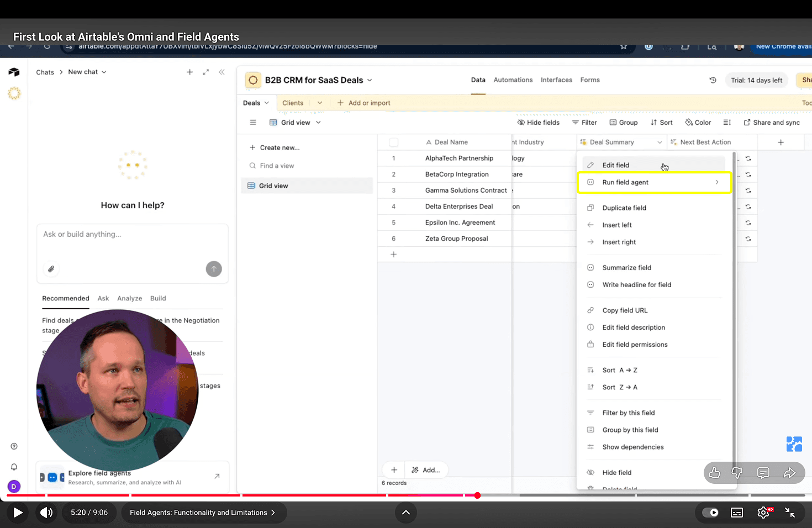Click the Gamma Solutions Contract deal cell
The image size is (812, 528).
coord(466,191)
